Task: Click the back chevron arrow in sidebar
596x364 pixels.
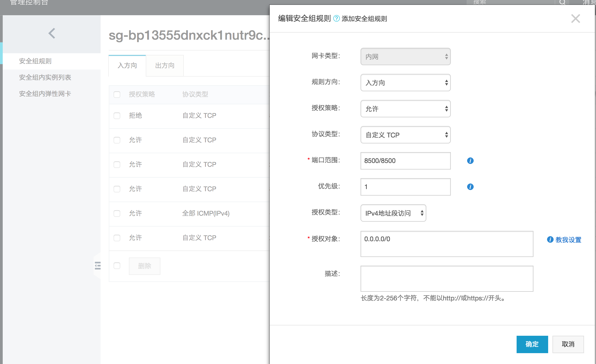Action: [52, 33]
